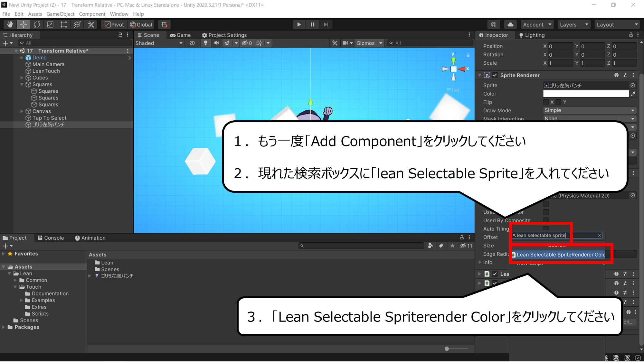Expand the Cubes object
Image resolution: width=644 pixels, height=362 pixels.
(x=22, y=78)
